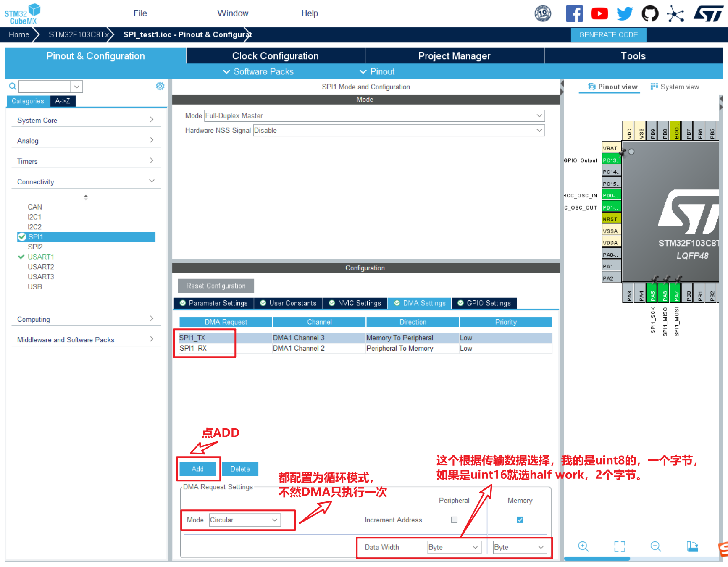This screenshot has width=728, height=567.
Task: Open the SPI1 Mode dropdown
Action: tap(374, 115)
